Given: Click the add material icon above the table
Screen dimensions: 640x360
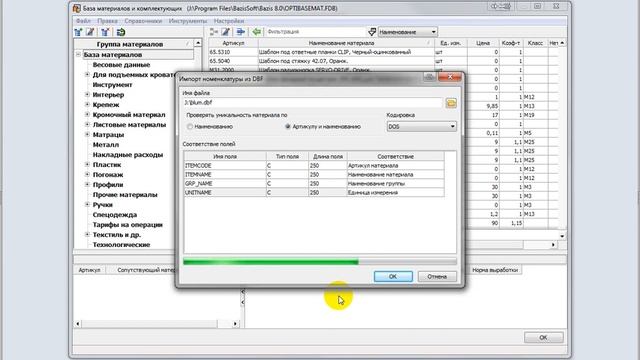Looking at the screenshot, I should click(x=214, y=31).
